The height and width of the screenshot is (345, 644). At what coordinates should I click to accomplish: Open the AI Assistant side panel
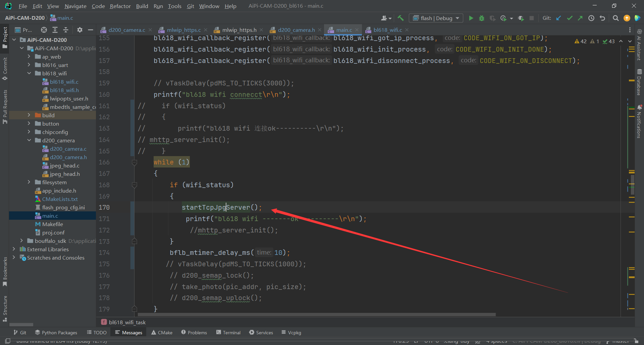pos(639,45)
